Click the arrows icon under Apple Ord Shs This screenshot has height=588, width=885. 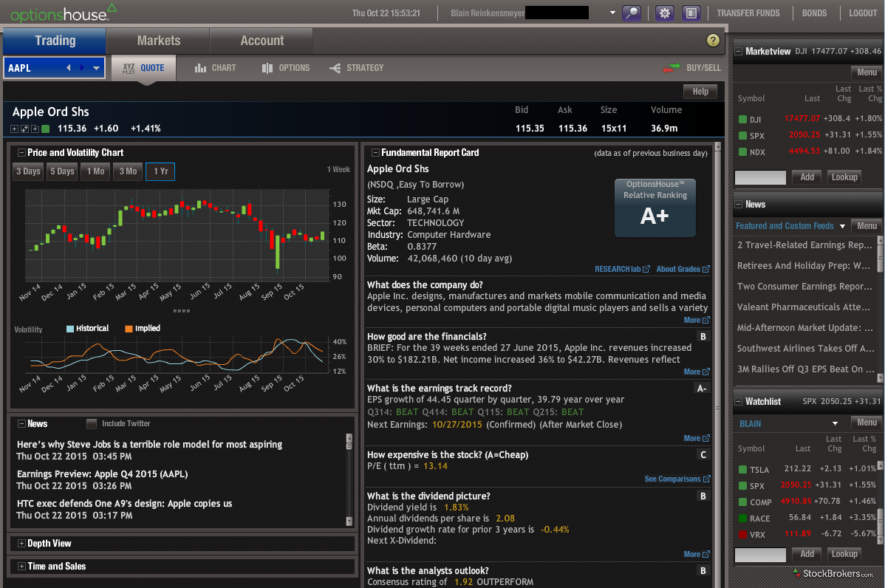coord(24,129)
